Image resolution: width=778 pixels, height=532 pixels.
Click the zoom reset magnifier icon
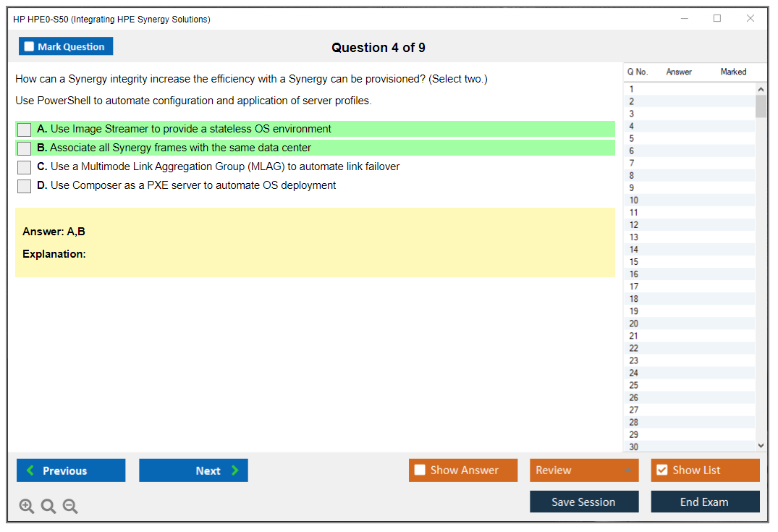[x=48, y=507]
